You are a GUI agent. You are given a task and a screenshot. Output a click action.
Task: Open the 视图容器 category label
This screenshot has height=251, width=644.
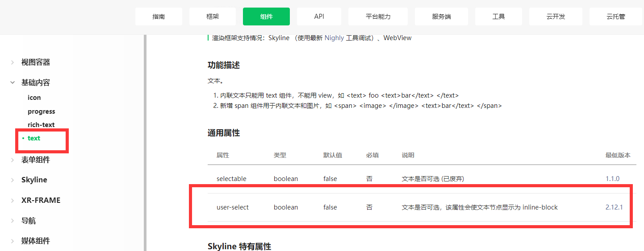coord(36,62)
